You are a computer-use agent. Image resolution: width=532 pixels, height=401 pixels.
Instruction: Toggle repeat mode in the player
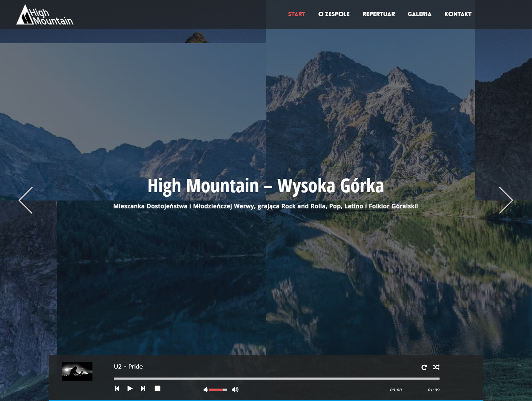[x=424, y=367]
